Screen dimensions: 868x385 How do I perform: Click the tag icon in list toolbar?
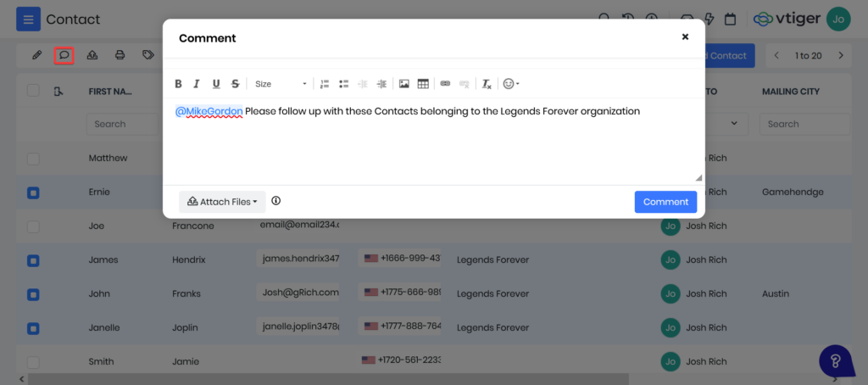point(147,55)
